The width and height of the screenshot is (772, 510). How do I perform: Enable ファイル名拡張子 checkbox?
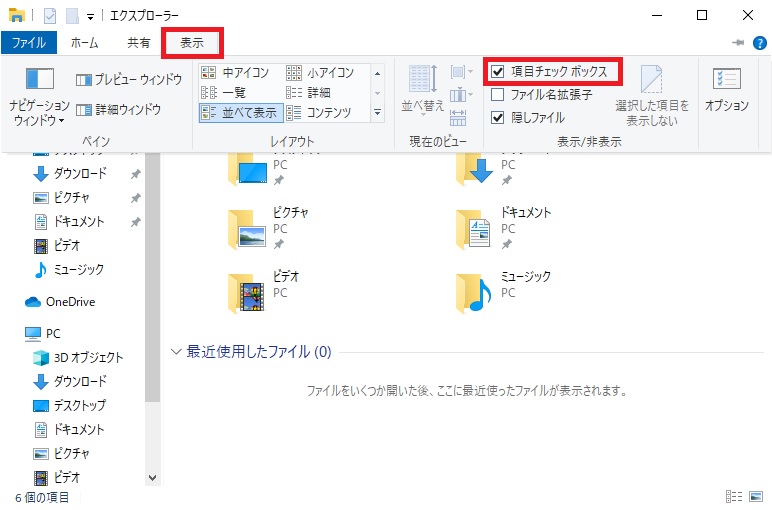(542, 95)
